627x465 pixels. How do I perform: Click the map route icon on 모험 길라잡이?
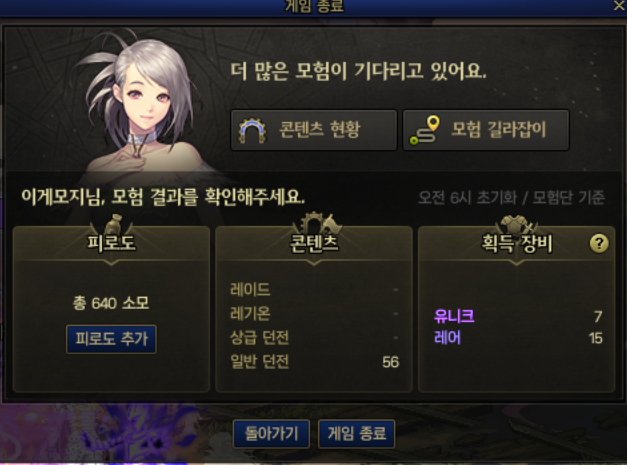(x=425, y=130)
